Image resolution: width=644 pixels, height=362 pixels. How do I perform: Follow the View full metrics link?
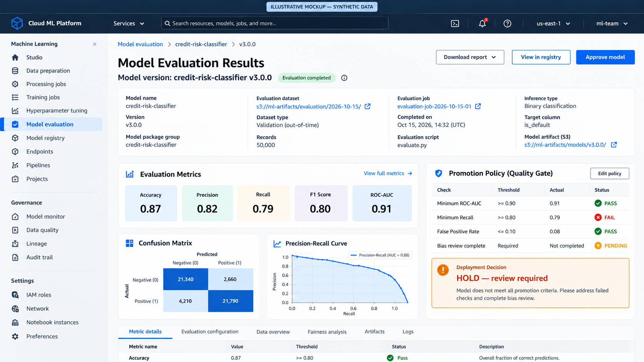click(x=388, y=173)
